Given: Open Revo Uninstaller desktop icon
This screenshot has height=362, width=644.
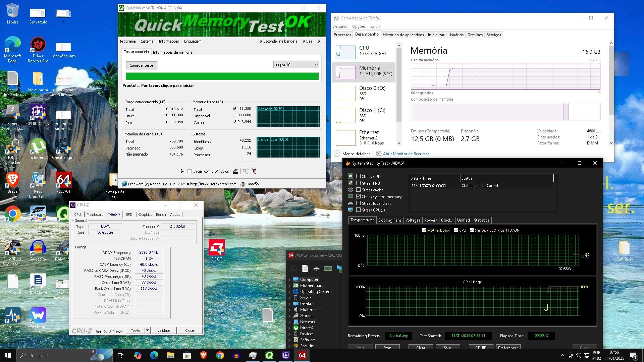Looking at the screenshot, I should [38, 185].
